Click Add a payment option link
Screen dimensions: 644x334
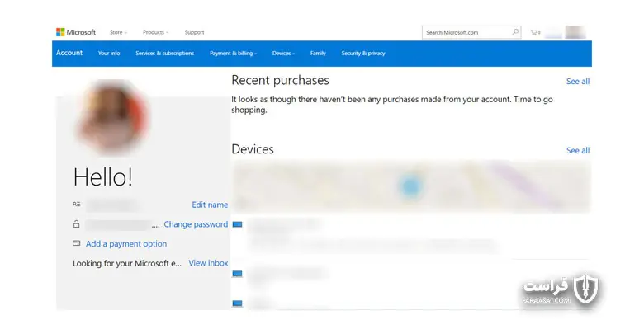coord(126,244)
